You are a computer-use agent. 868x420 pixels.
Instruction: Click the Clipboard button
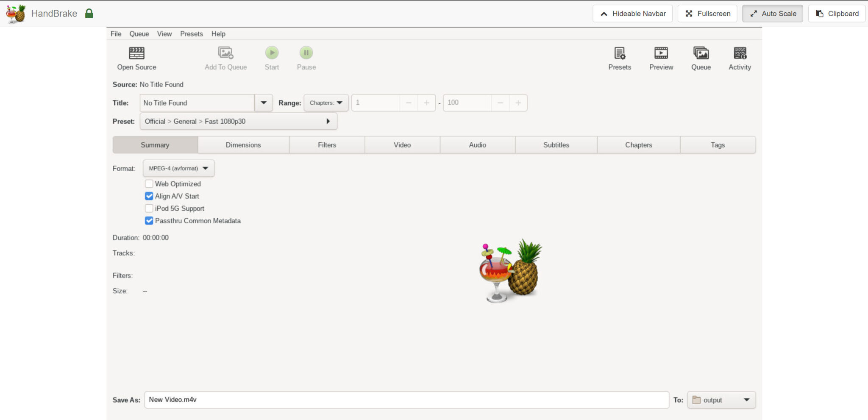[x=836, y=13]
